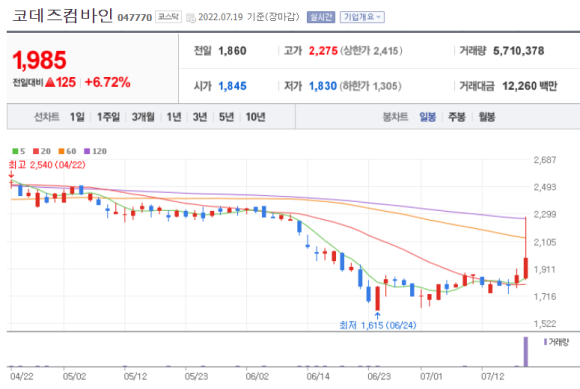Click the purple 거래량 volume legend marker
580x389 pixels.
545,342
